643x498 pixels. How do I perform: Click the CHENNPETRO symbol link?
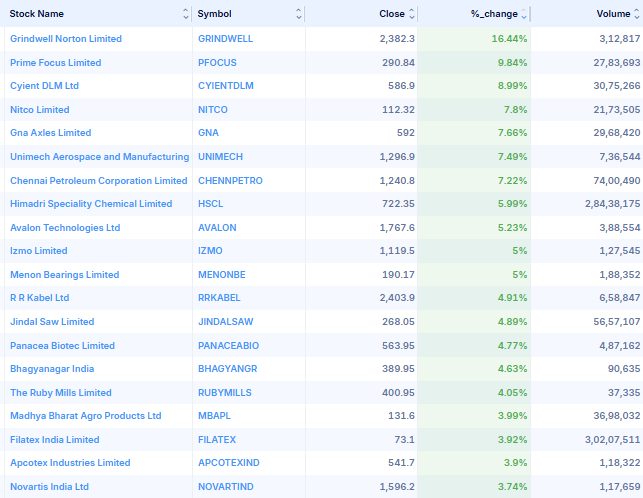pyautogui.click(x=230, y=180)
